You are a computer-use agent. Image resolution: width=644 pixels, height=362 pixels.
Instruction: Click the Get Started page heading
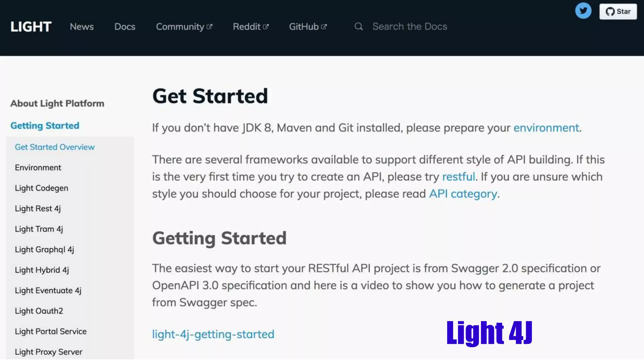210,96
